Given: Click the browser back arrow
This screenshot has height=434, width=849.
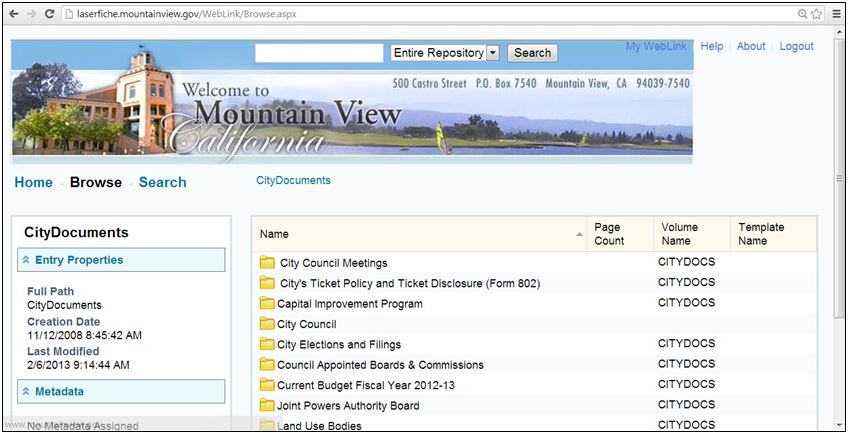Looking at the screenshot, I should [x=13, y=14].
